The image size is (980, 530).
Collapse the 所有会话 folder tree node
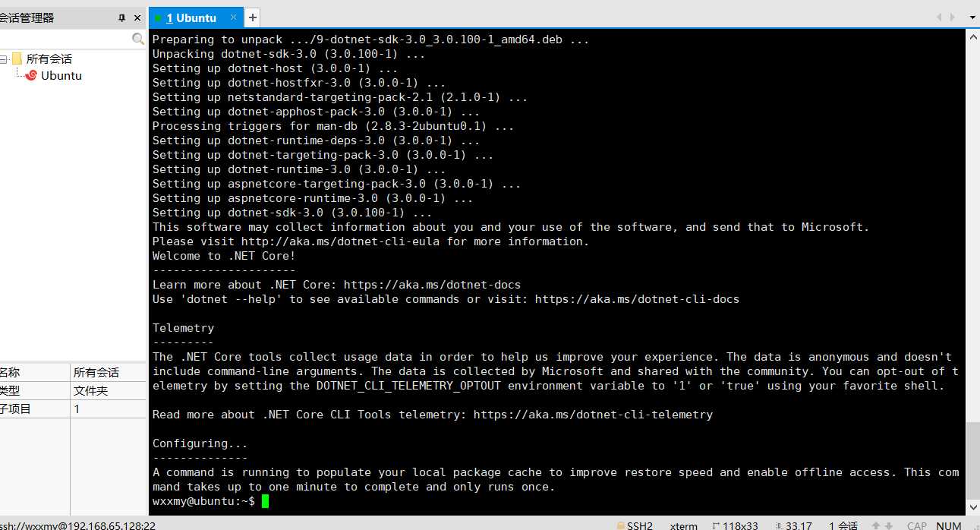tap(3, 59)
